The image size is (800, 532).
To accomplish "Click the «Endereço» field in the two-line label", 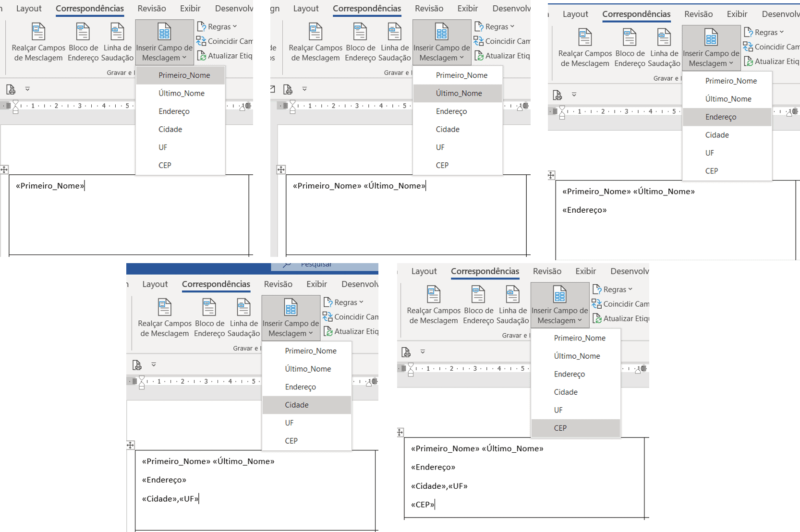I will click(x=584, y=210).
